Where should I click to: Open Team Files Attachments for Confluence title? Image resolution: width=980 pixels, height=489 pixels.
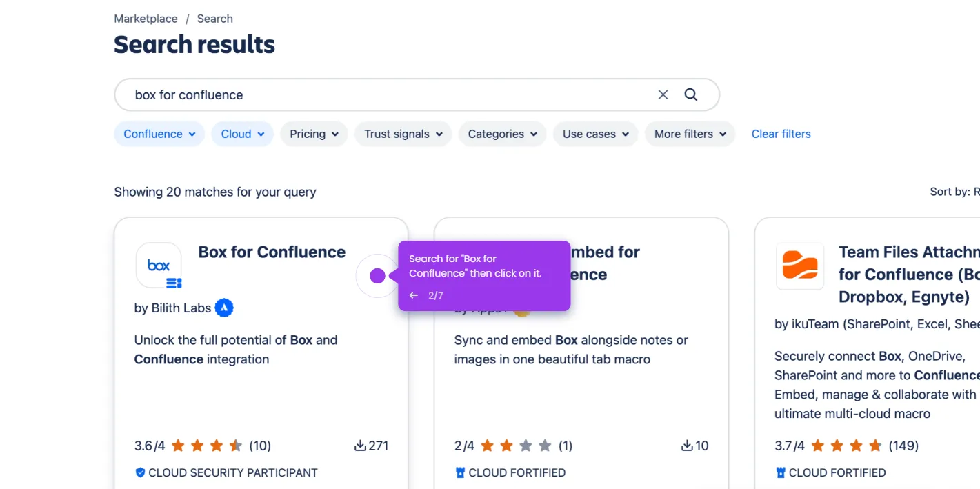[909, 275]
